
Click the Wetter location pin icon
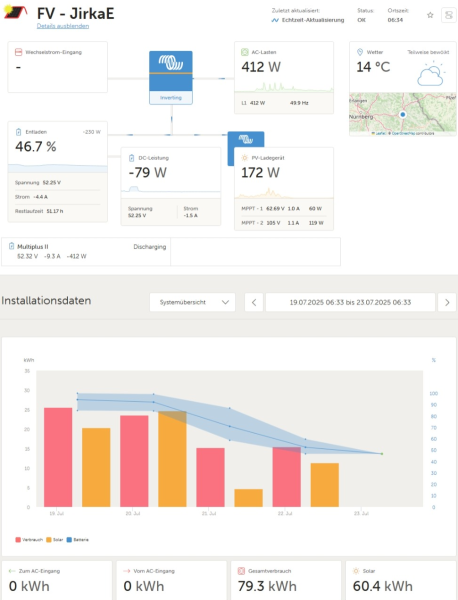click(360, 52)
